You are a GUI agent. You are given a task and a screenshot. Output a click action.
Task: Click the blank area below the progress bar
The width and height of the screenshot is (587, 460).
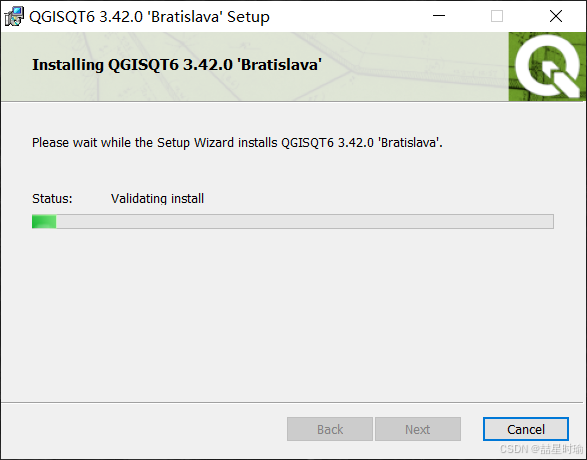[292, 314]
